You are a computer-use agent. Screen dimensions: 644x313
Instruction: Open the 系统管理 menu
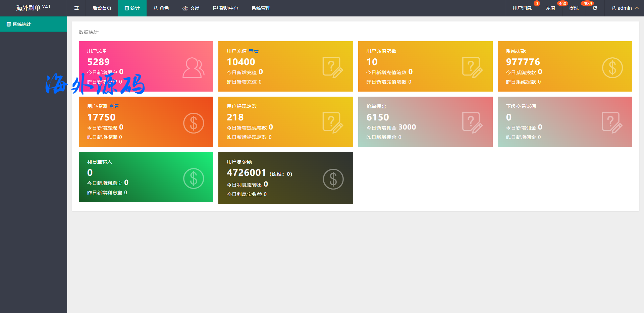[x=261, y=8]
